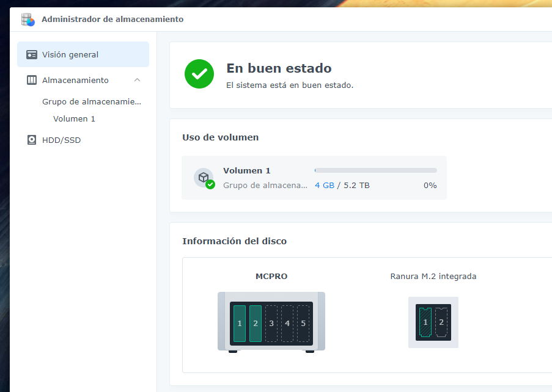Select Volumen 1 in the sidebar tree
This screenshot has height=392, width=552.
tap(74, 119)
